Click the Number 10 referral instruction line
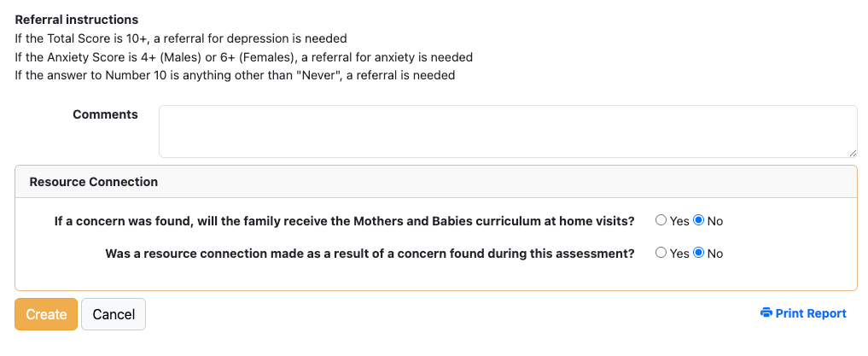 [235, 75]
